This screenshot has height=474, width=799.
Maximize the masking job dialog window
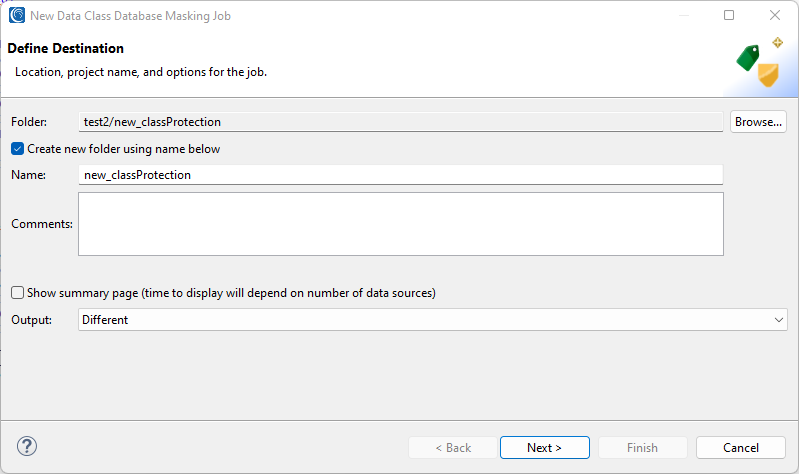tap(729, 15)
